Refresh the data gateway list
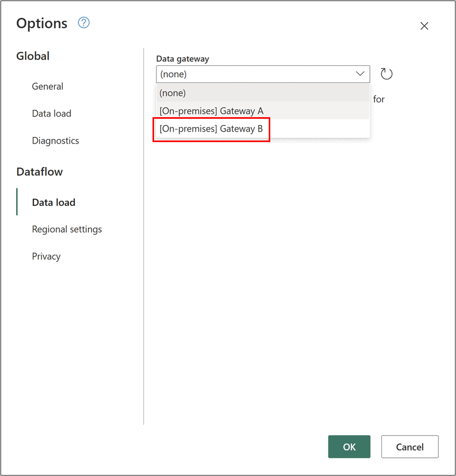 pos(386,74)
